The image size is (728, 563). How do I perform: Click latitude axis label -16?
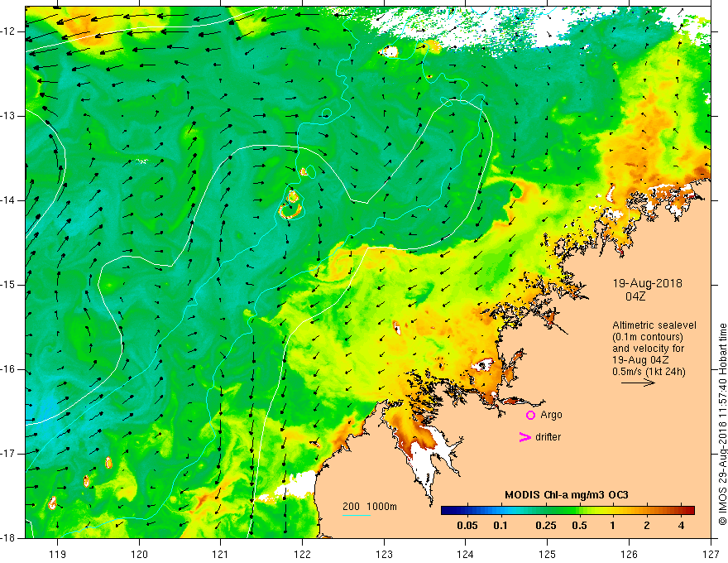tap(8, 369)
